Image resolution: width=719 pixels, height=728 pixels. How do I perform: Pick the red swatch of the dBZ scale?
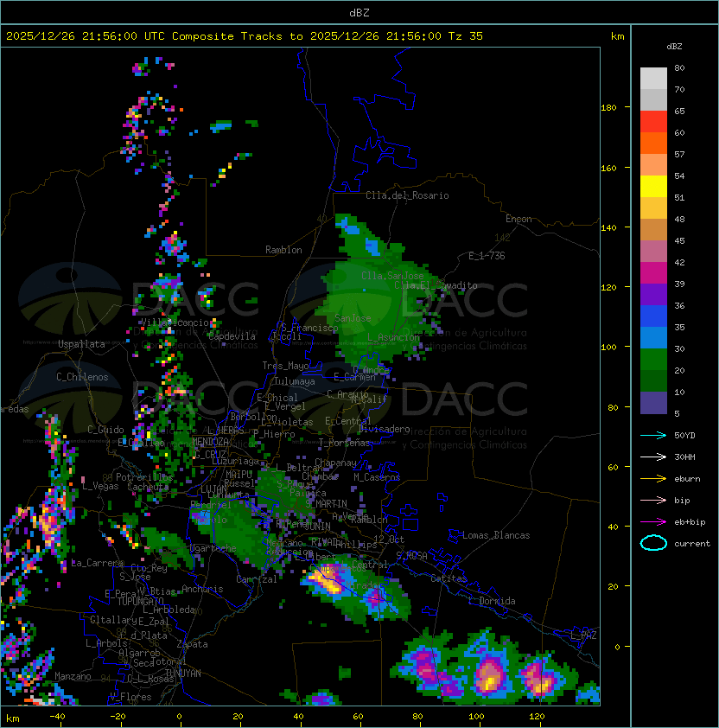tap(653, 122)
